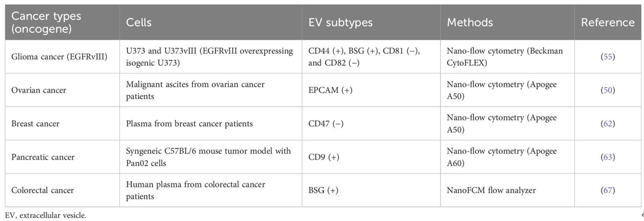
Task: Open reference link 67
Action: (x=608, y=190)
